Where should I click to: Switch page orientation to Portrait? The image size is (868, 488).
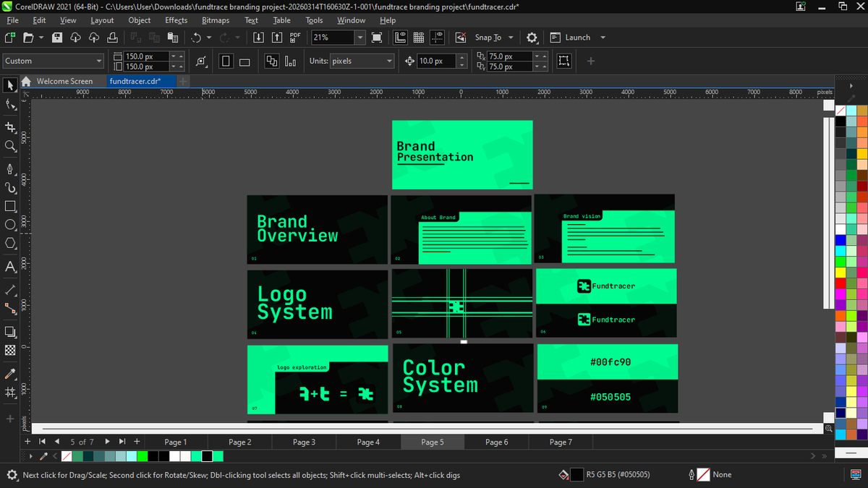(x=226, y=61)
